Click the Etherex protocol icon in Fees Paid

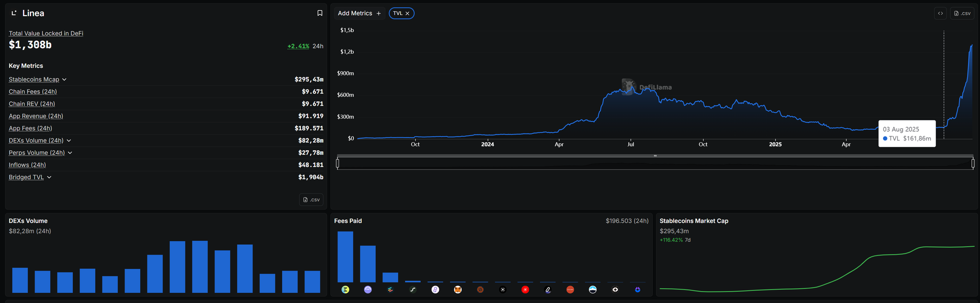pos(345,290)
